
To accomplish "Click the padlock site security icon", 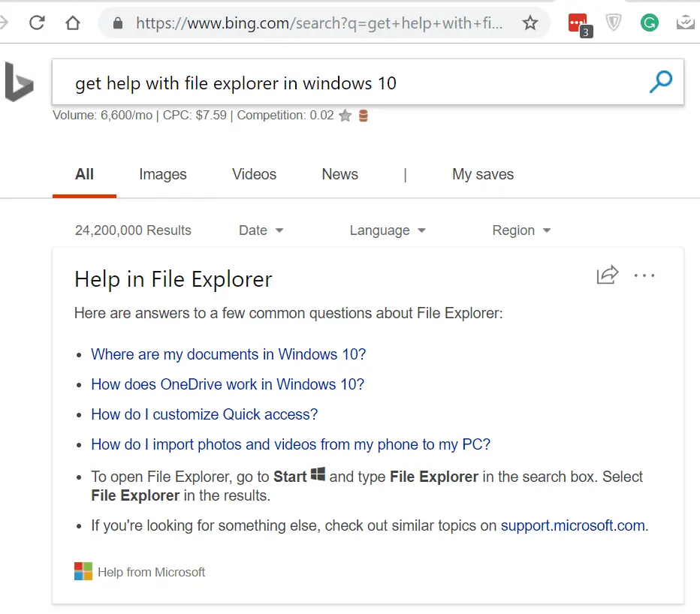I will click(x=118, y=23).
